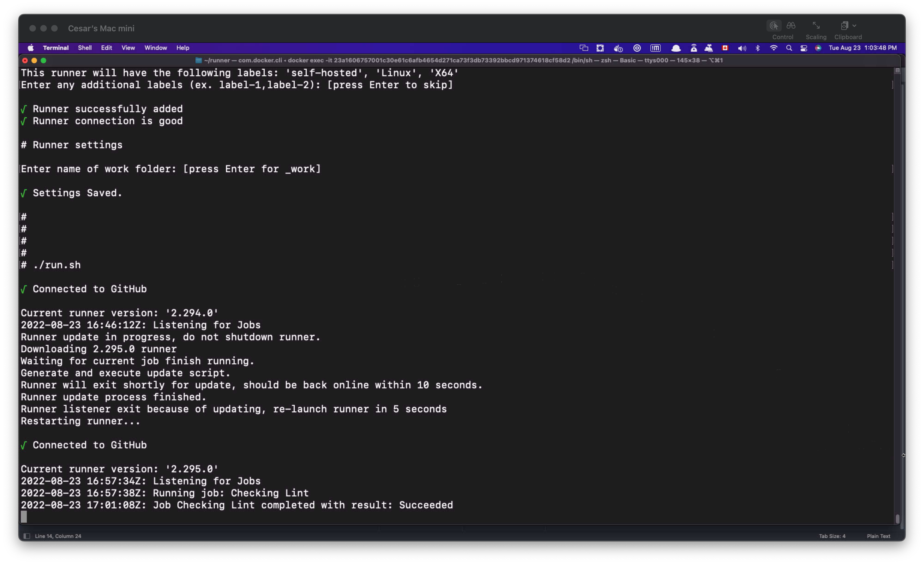Open the Canadian flag input source menu
The height and width of the screenshot is (564, 924).
click(725, 48)
